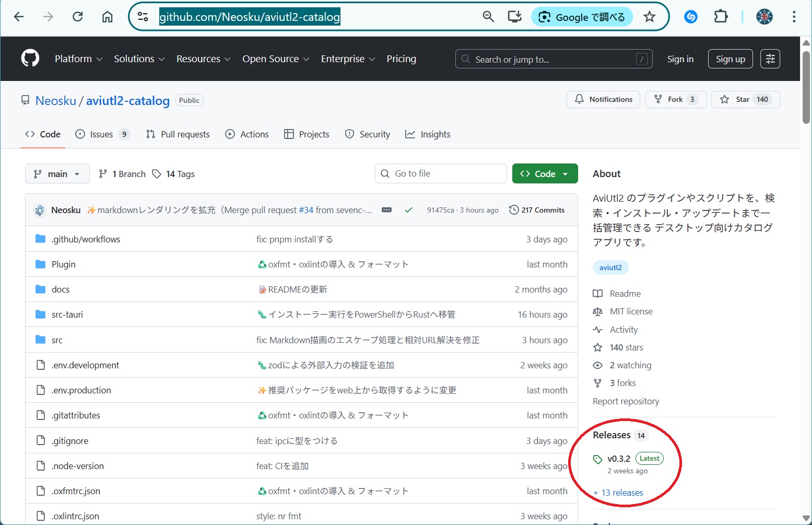The image size is (812, 525).
Task: Open the Pull requests tab
Action: (x=178, y=134)
